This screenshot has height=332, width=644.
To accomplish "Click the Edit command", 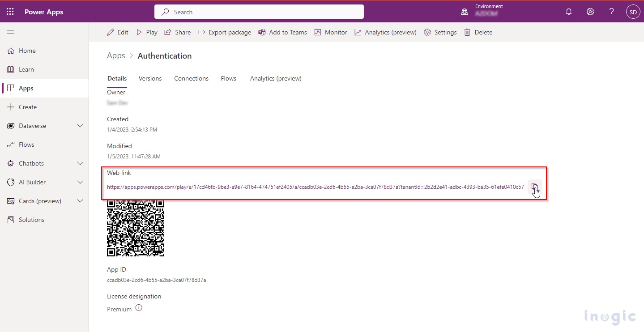I will [118, 32].
